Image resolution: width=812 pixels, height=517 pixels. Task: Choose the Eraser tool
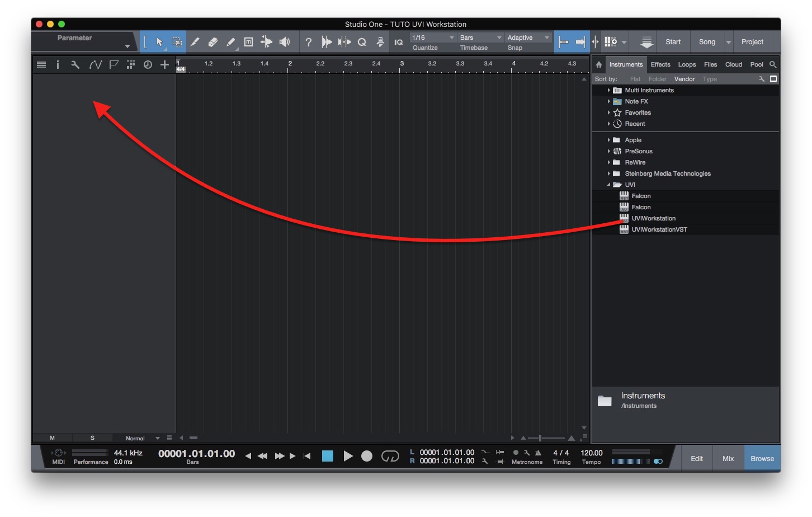(213, 42)
